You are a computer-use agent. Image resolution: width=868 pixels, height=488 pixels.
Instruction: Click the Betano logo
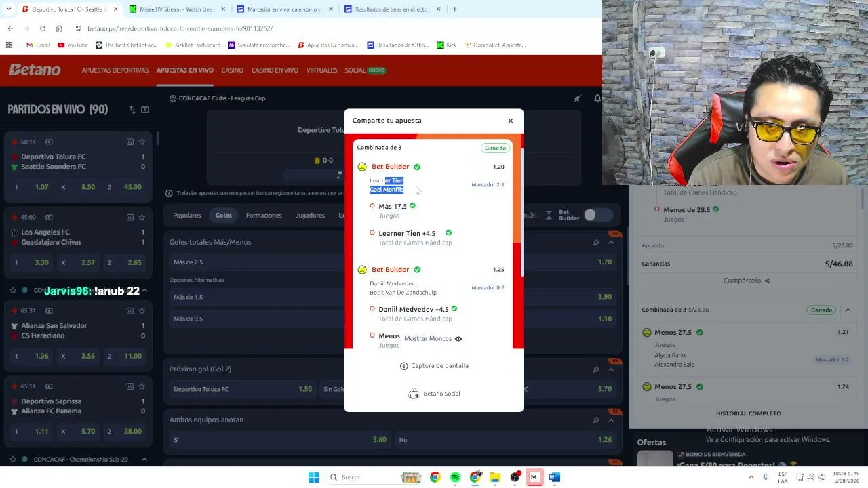(35, 70)
